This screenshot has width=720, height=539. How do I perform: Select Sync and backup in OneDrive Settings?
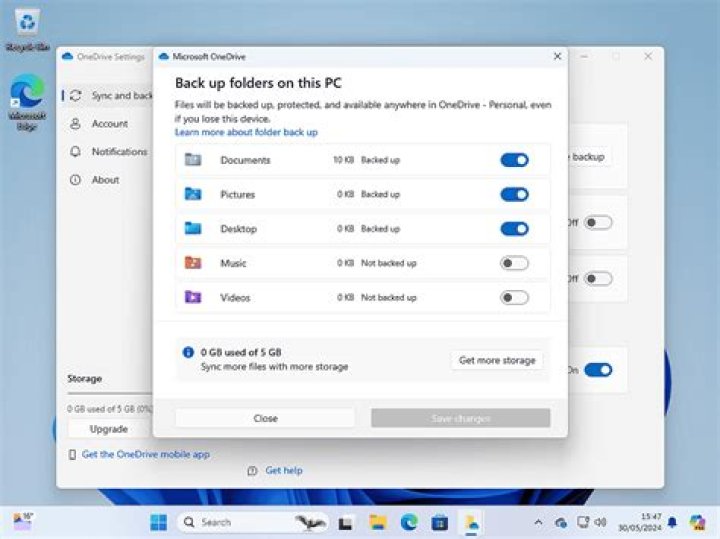(x=108, y=95)
